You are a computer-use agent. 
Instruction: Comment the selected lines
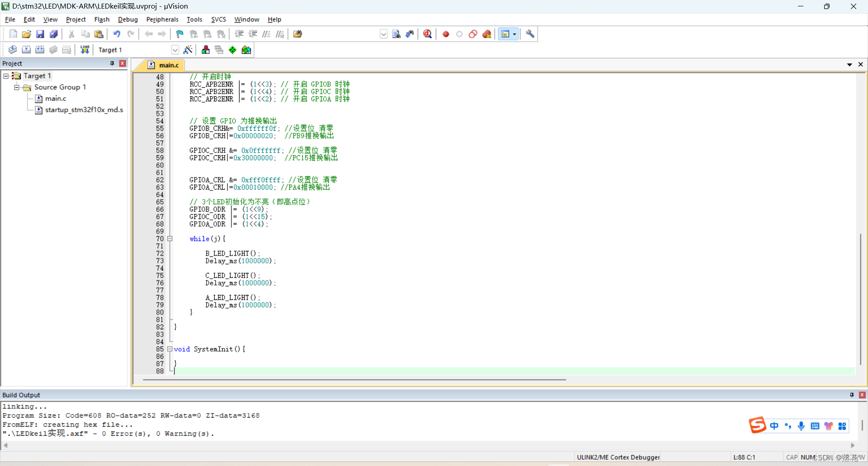[x=266, y=34]
